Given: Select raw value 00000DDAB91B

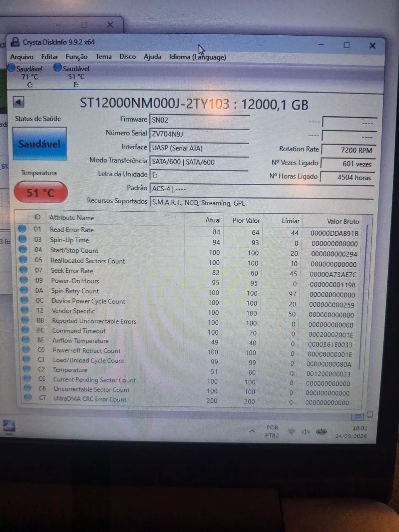Looking at the screenshot, I should pos(334,234).
